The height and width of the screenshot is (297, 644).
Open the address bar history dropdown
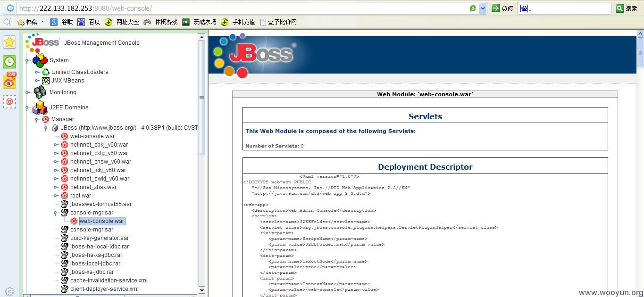coord(483,8)
